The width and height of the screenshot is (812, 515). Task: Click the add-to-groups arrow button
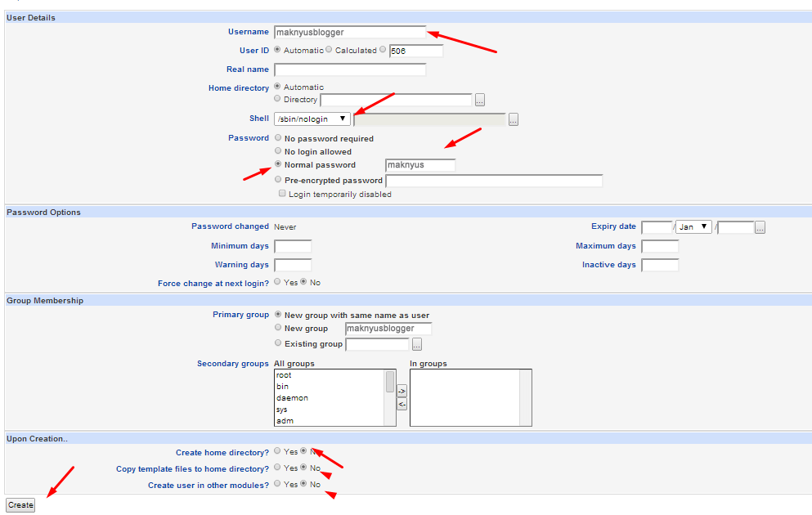[x=402, y=391]
